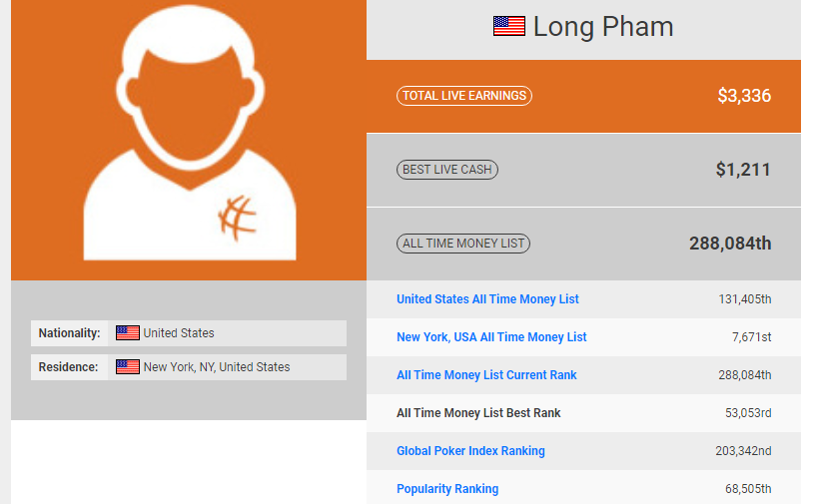815x504 pixels.
Task: Open the Popularity Ranking link
Action: click(x=447, y=489)
